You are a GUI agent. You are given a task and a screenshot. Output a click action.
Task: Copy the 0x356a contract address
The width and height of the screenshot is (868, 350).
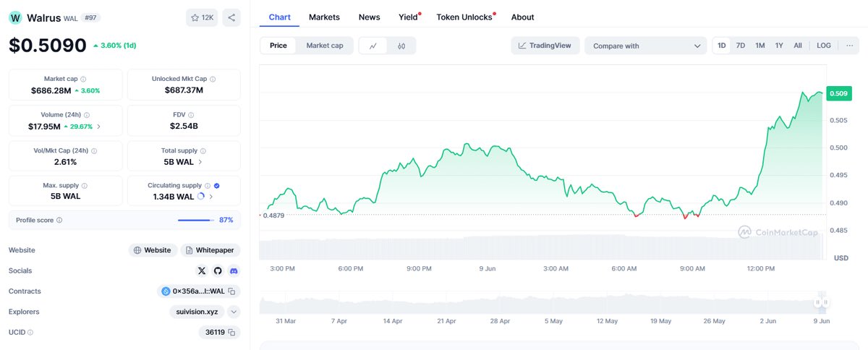tap(231, 291)
